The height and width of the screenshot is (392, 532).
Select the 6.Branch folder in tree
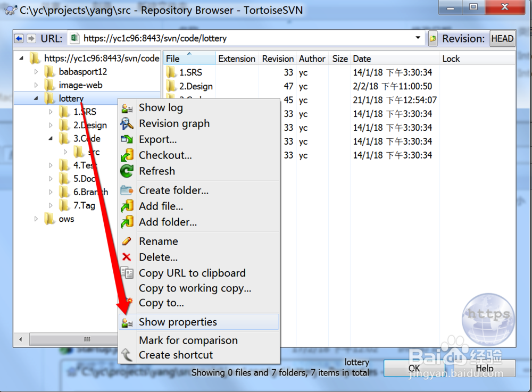[x=90, y=192]
